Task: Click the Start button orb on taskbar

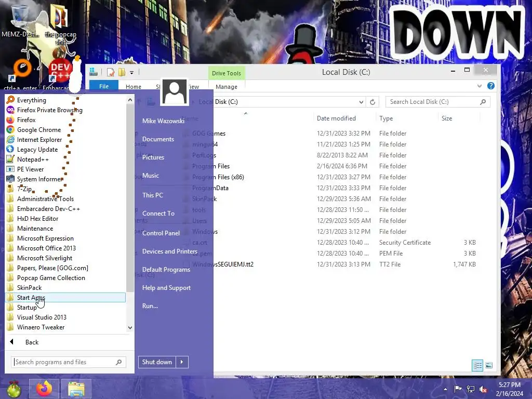Action: [14, 389]
